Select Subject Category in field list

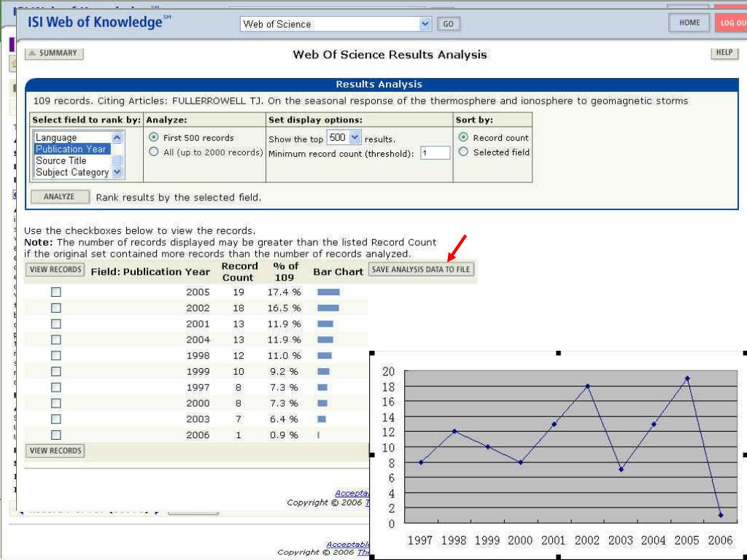pos(72,172)
